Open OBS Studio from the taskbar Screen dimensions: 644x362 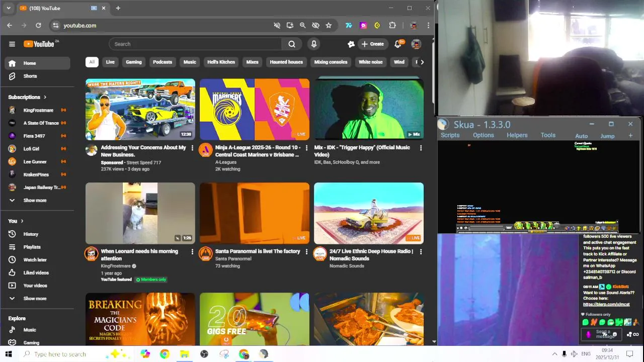pos(204,354)
